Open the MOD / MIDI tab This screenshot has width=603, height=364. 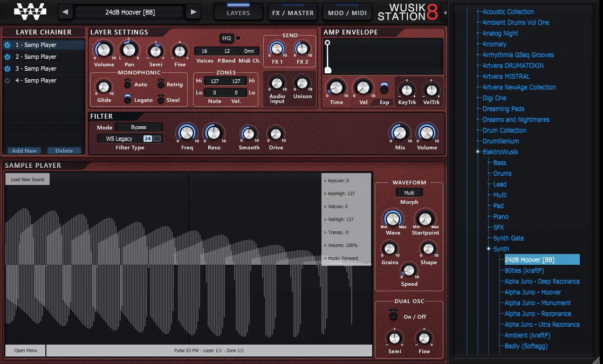(x=347, y=13)
